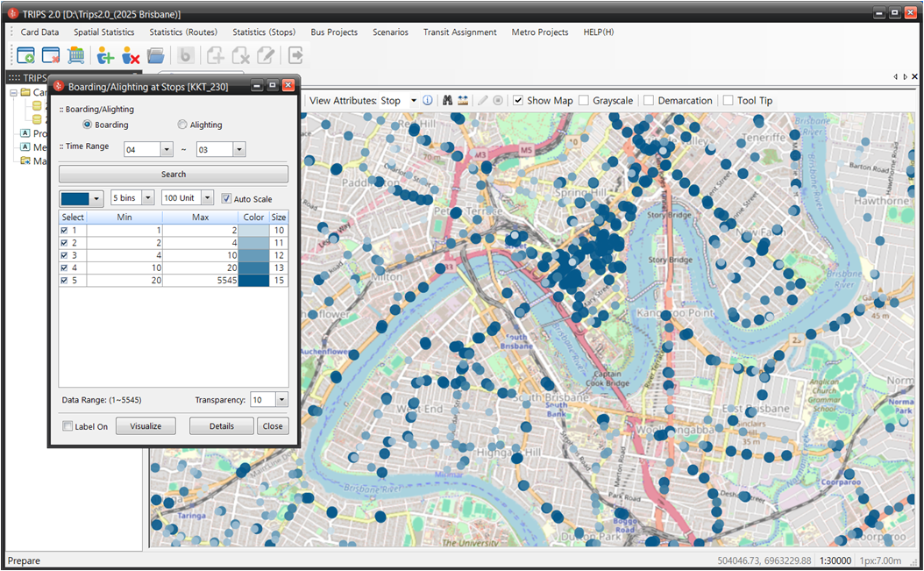Open the View Attributes dropdown showing Stop
The width and height of the screenshot is (924, 571).
pyautogui.click(x=414, y=100)
